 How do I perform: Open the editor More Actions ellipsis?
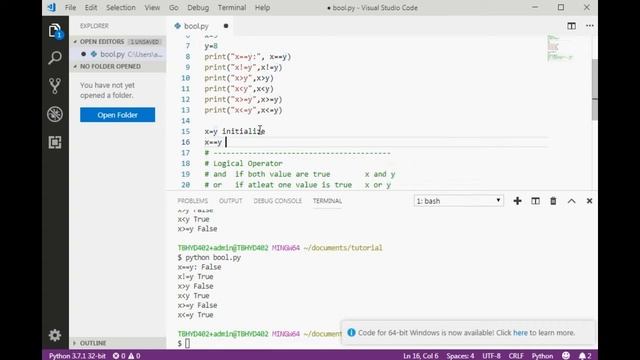click(x=589, y=26)
